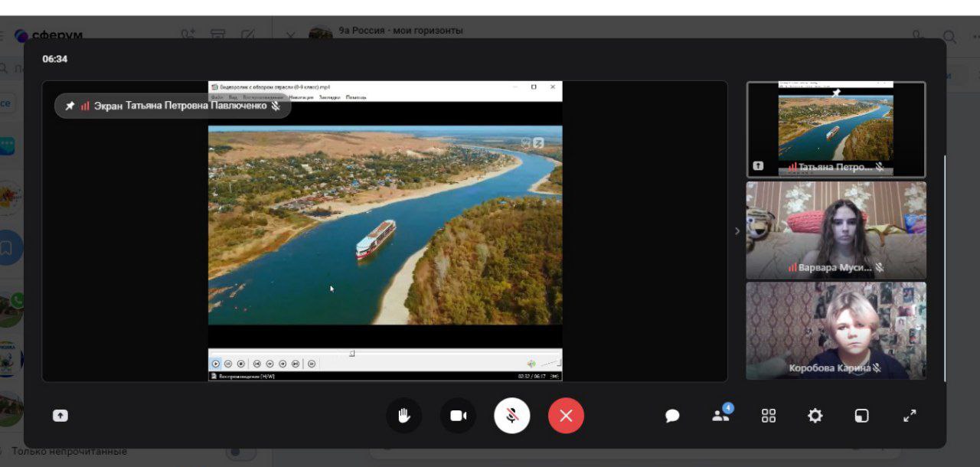980x467 pixels.
Task: Click Play in the shared media player
Action: [216, 364]
